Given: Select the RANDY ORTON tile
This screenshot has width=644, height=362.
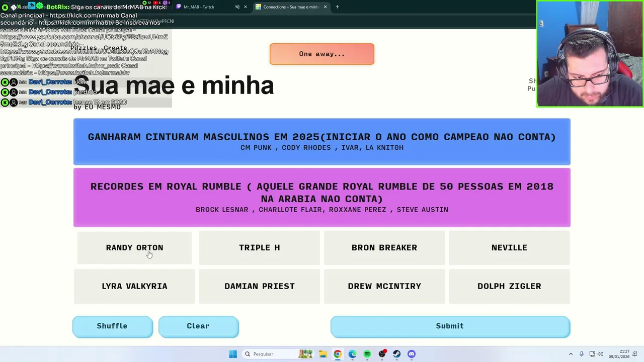Looking at the screenshot, I should (134, 247).
